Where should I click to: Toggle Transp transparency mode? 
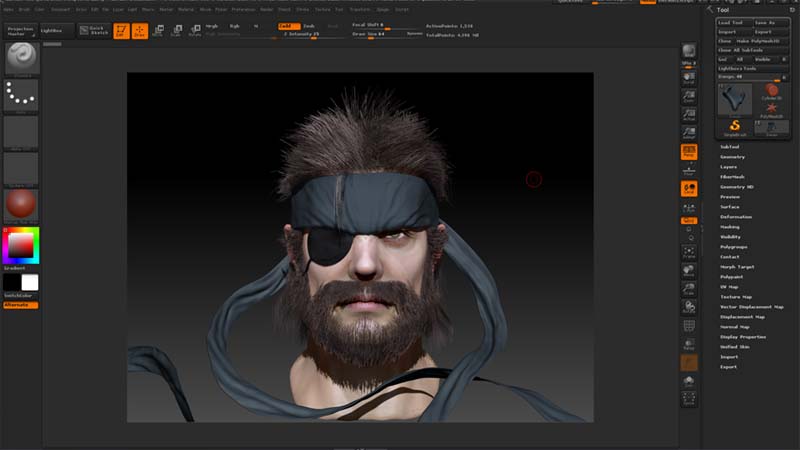(689, 344)
